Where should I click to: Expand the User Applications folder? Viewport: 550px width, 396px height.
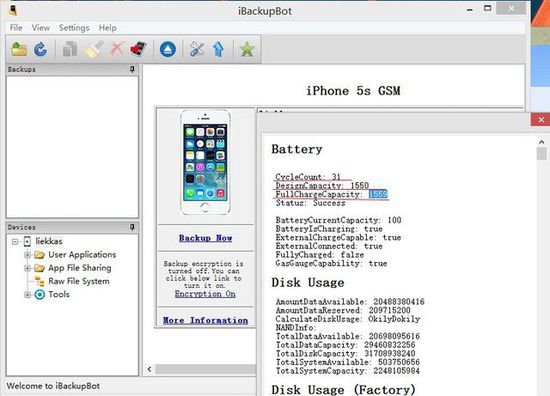tap(27, 255)
